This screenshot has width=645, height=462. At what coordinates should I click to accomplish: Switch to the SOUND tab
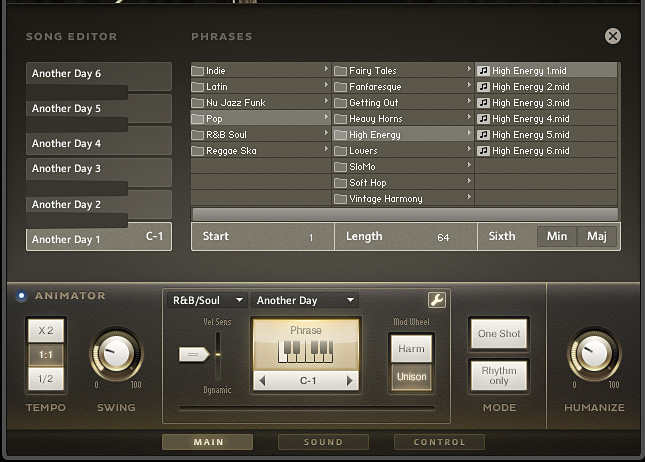click(x=323, y=442)
